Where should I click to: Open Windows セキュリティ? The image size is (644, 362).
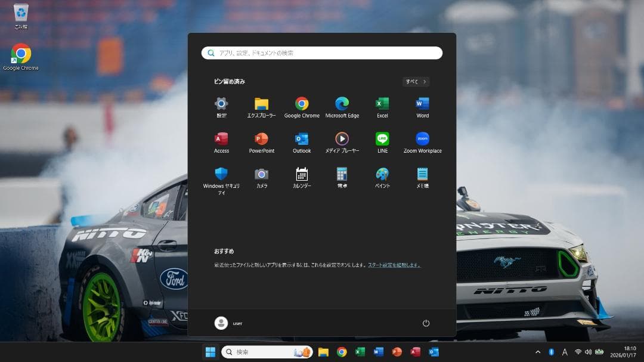(x=221, y=175)
